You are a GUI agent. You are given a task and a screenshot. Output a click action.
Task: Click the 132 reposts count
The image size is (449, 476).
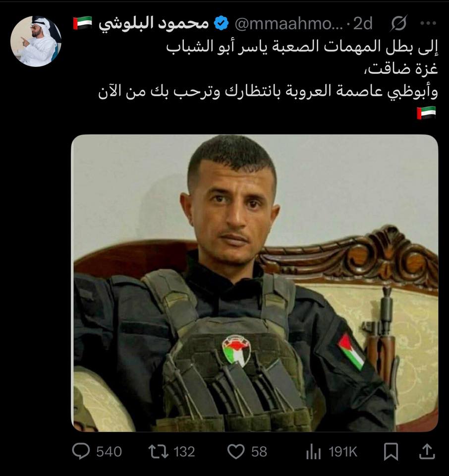click(184, 452)
